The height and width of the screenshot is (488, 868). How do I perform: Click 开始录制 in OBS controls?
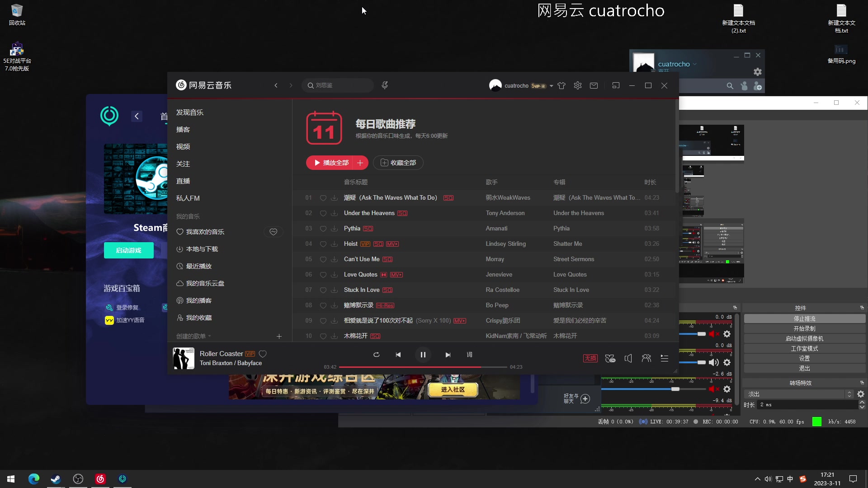(805, 328)
